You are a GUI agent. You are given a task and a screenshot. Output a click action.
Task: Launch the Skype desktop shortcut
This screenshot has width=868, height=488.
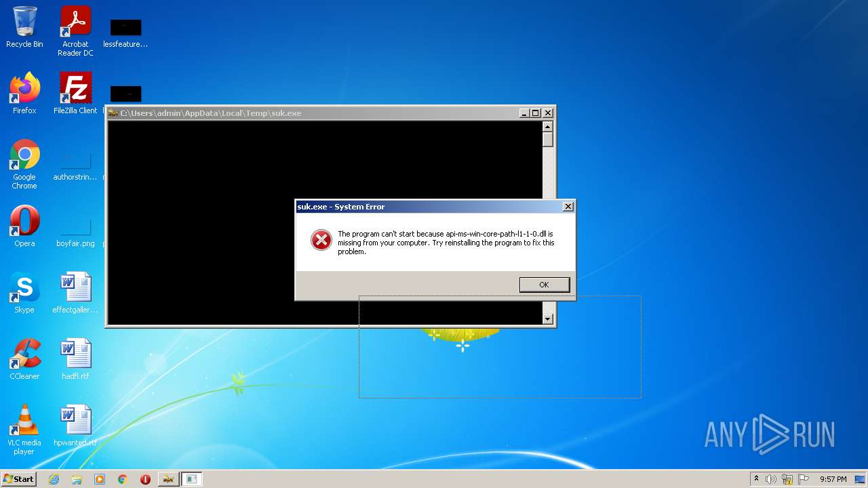[24, 293]
